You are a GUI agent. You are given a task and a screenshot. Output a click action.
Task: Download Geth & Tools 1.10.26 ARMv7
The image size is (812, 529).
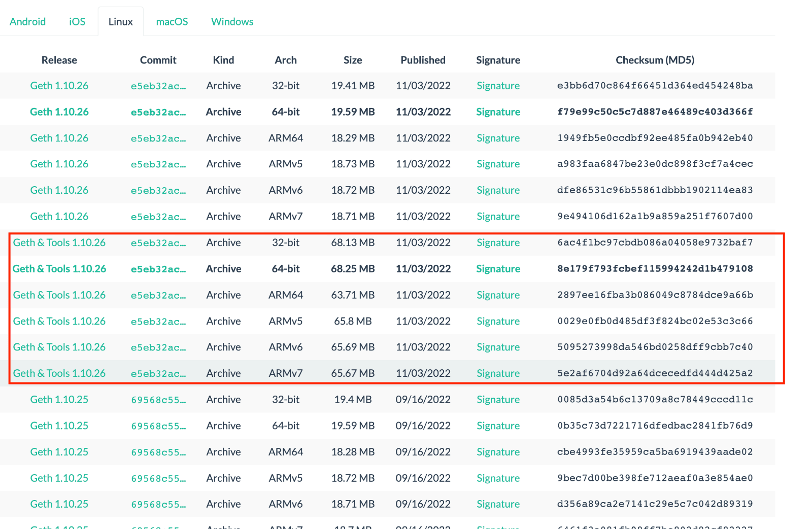point(59,373)
